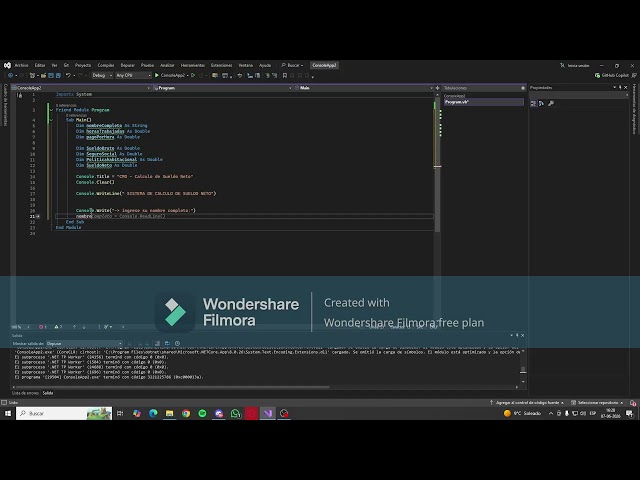Click the property pages wrench icon
The height and width of the screenshot is (480, 640).
pyautogui.click(x=551, y=104)
